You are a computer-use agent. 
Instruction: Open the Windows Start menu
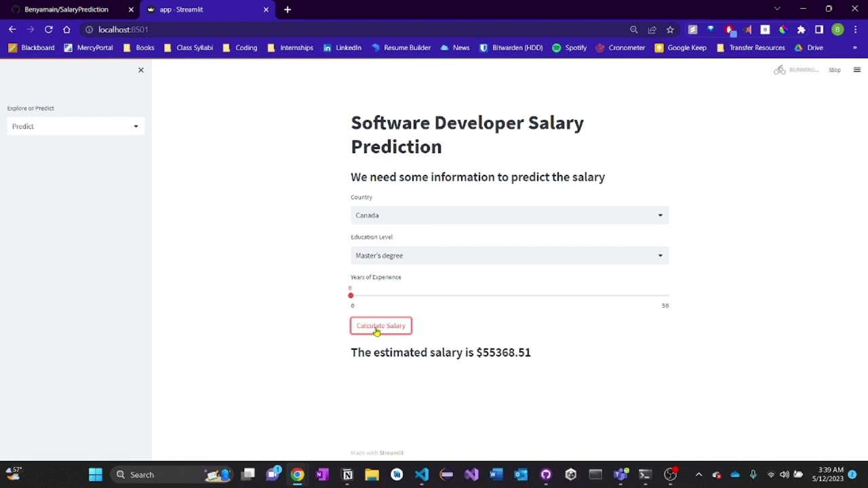coord(96,474)
